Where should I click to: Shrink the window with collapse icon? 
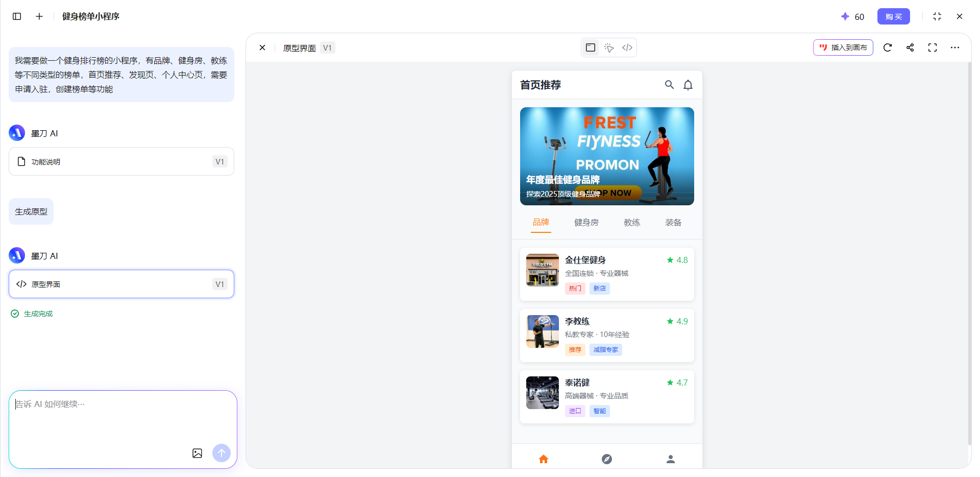[937, 16]
